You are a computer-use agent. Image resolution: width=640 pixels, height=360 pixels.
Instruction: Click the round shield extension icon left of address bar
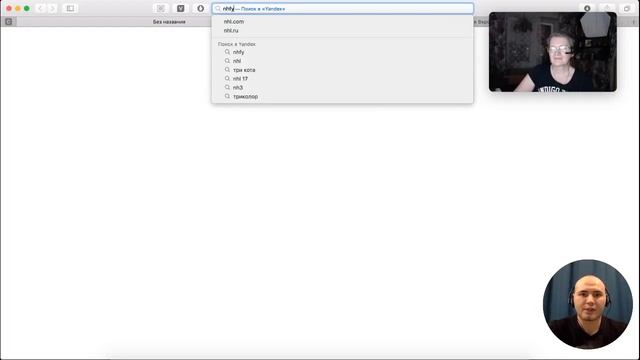tap(200, 8)
